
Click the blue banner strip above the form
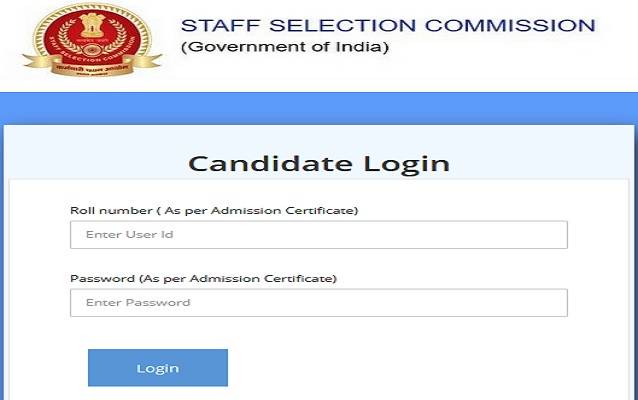point(319,107)
